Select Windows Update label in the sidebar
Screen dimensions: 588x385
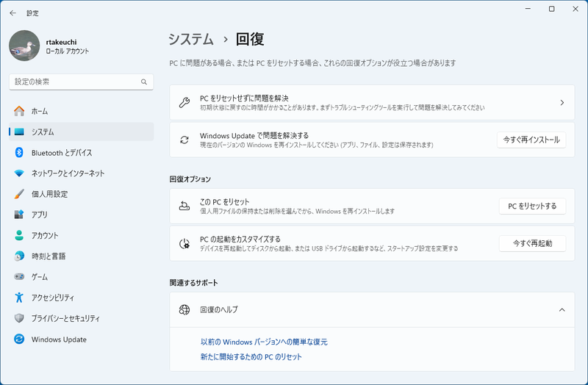59,339
